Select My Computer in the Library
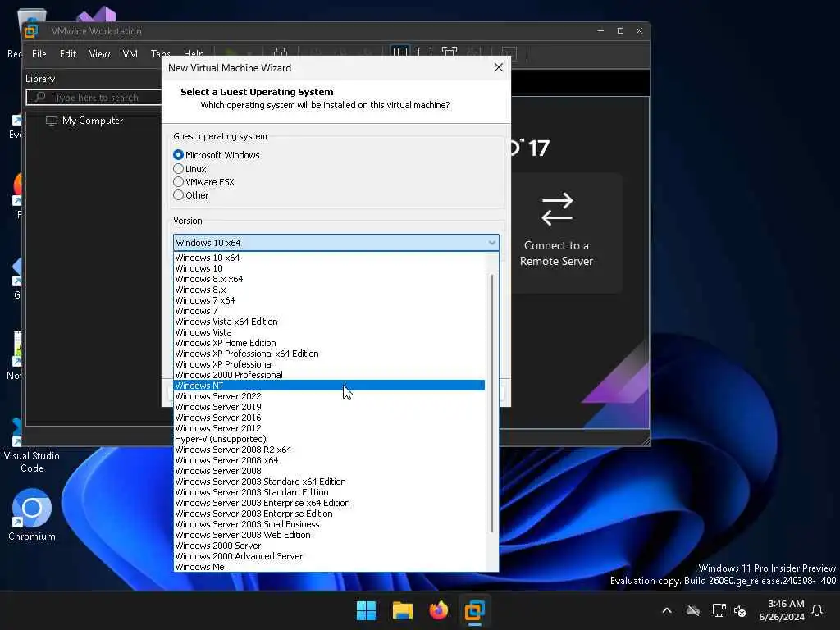 coord(93,121)
